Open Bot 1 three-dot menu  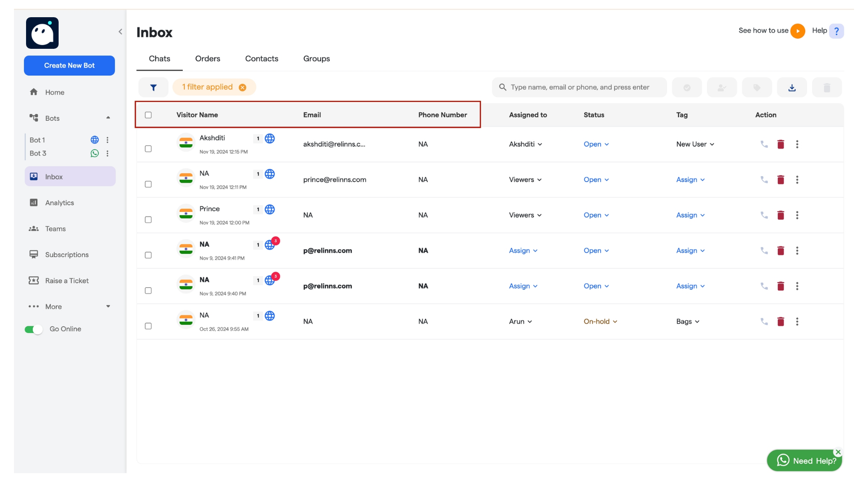[107, 140]
